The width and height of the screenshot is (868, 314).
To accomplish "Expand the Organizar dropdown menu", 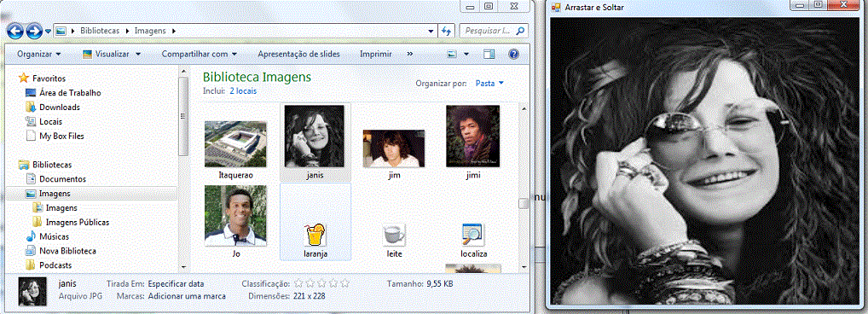I will point(38,55).
